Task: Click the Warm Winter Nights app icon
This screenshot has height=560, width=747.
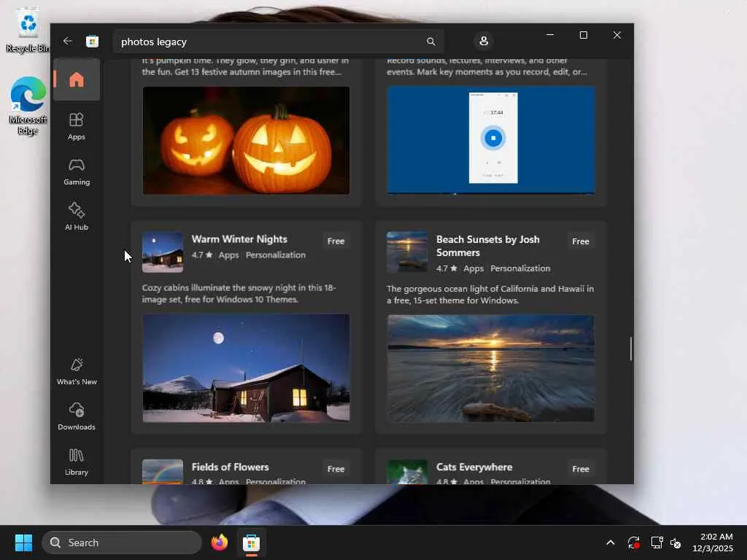Action: pos(163,252)
